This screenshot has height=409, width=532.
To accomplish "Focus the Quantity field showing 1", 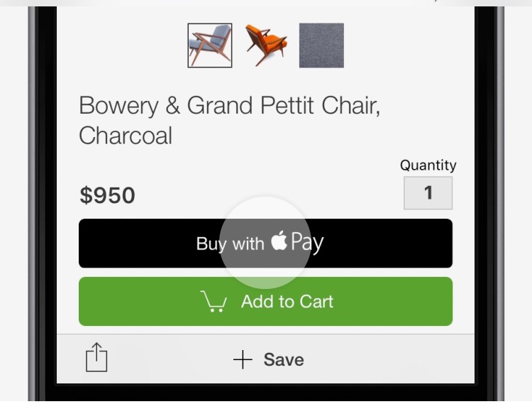I will coord(428,193).
